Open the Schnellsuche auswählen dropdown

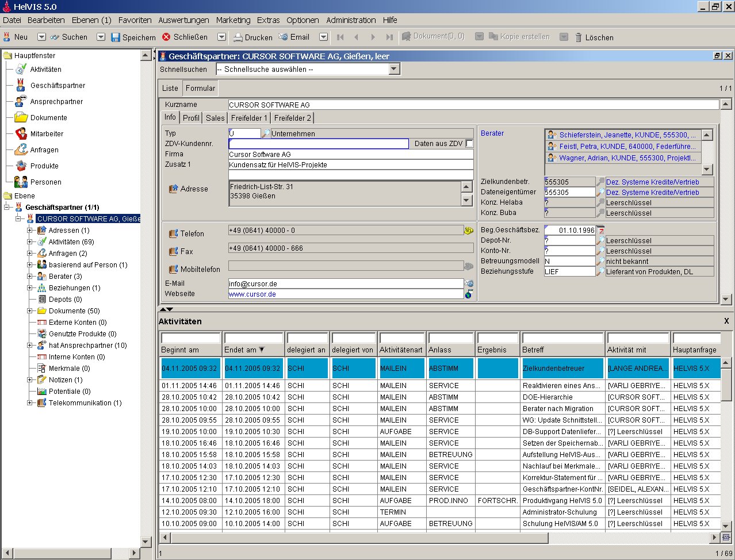[x=394, y=69]
